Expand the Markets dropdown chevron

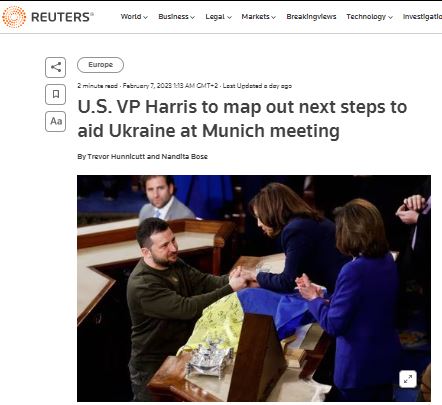click(x=273, y=17)
